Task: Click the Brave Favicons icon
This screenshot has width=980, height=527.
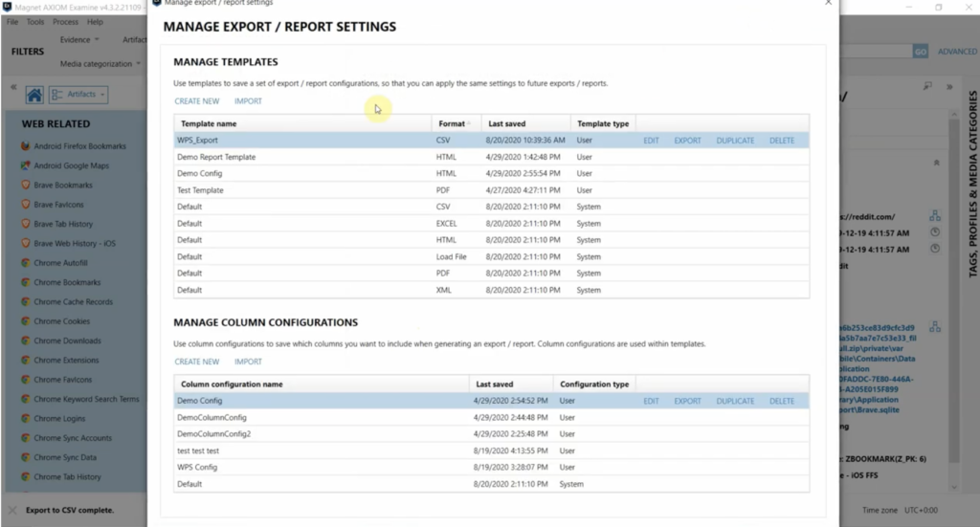Action: point(26,204)
